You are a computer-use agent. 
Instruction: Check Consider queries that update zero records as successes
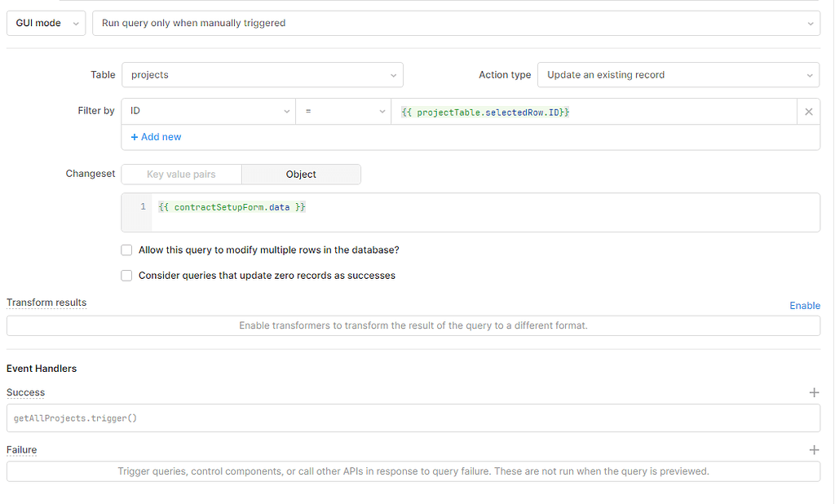(126, 276)
